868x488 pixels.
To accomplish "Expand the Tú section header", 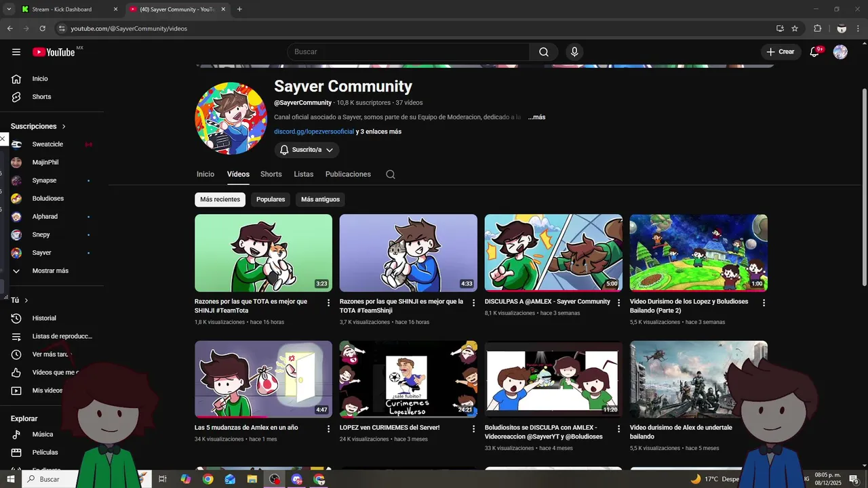I will pos(20,300).
